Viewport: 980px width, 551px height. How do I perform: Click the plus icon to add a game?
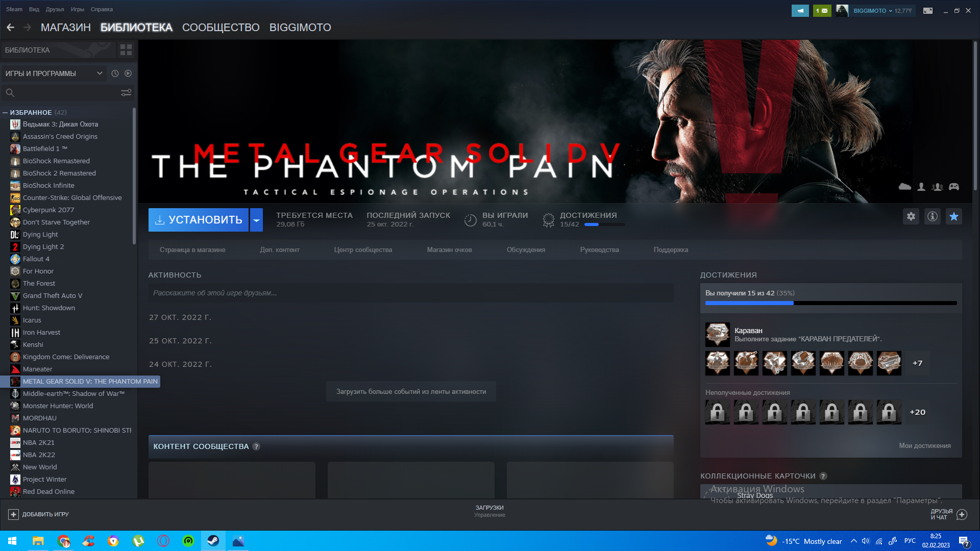(14, 514)
